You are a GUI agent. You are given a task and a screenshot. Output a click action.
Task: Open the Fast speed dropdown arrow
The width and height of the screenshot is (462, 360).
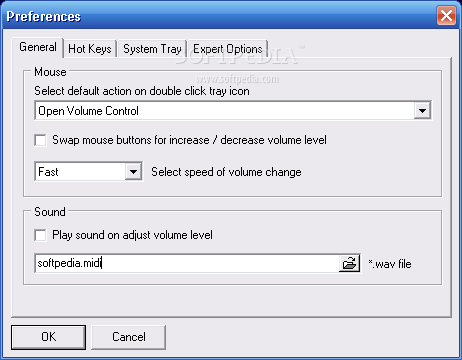pyautogui.click(x=133, y=172)
